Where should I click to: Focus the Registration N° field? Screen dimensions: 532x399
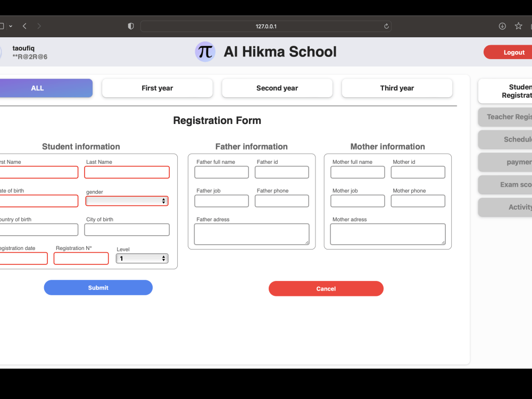click(x=81, y=259)
